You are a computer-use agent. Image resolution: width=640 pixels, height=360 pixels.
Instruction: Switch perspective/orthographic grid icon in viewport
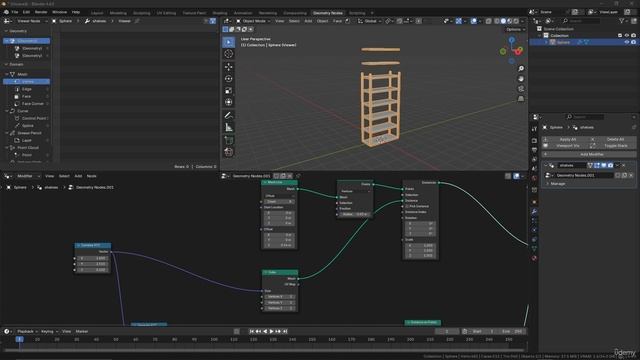click(521, 99)
